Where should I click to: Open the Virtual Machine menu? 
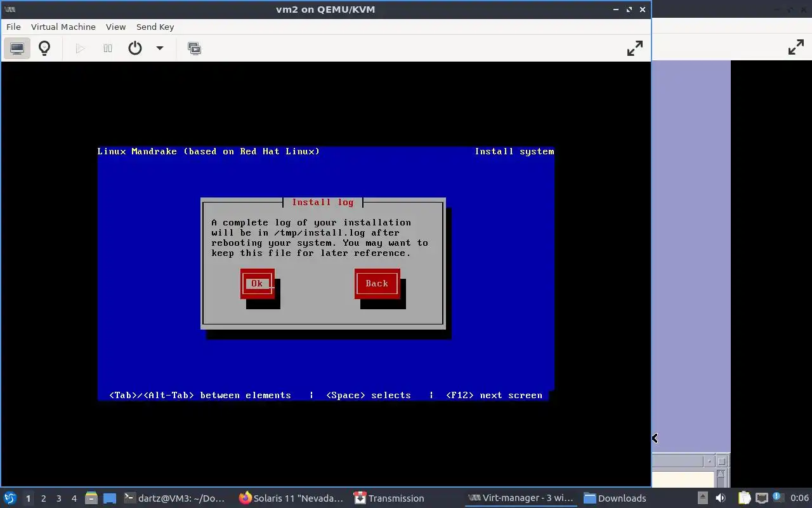tap(63, 27)
